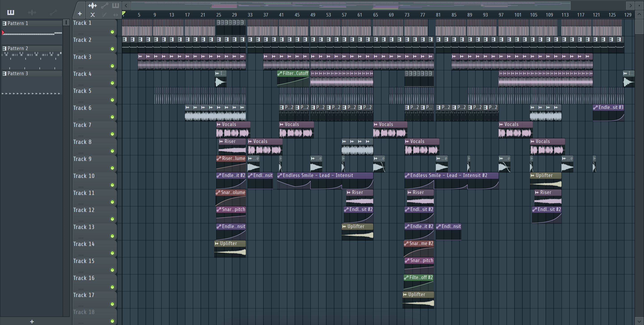Select the Track 4 header label
The width and height of the screenshot is (644, 325).
click(x=82, y=74)
